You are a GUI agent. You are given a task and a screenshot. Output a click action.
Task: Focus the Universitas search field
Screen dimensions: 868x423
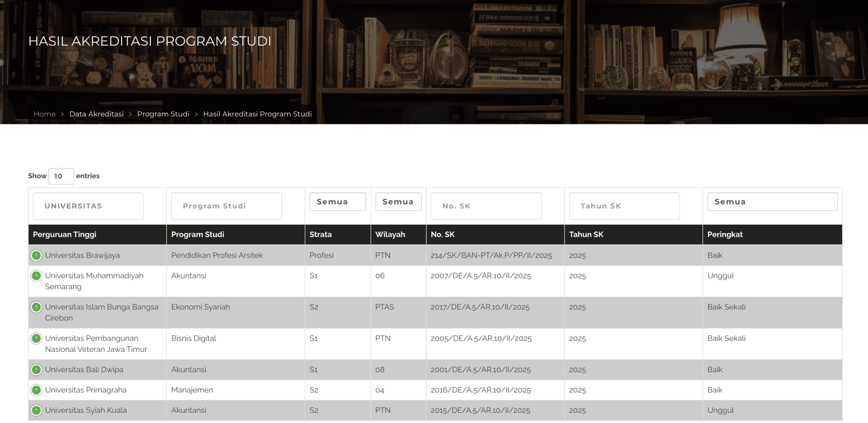point(88,206)
